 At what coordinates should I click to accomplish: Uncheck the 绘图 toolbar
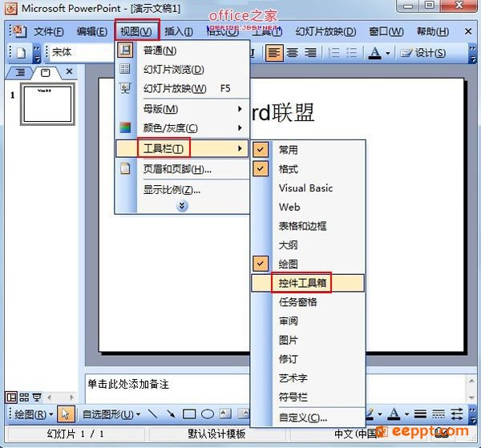coord(308,264)
